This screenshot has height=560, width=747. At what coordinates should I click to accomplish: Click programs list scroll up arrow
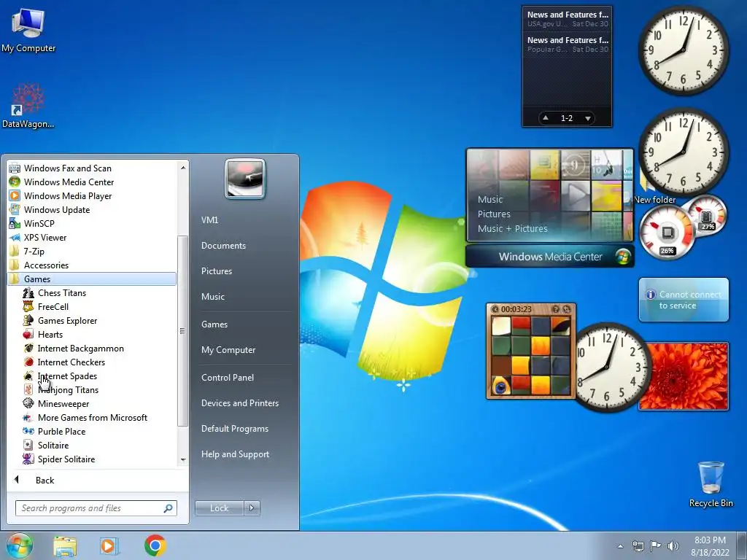[x=183, y=167]
